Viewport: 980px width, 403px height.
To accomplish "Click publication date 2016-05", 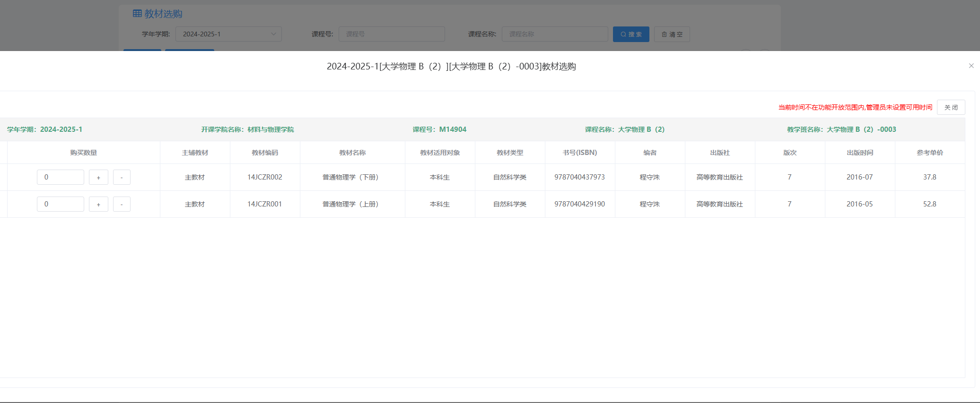I will [860, 204].
